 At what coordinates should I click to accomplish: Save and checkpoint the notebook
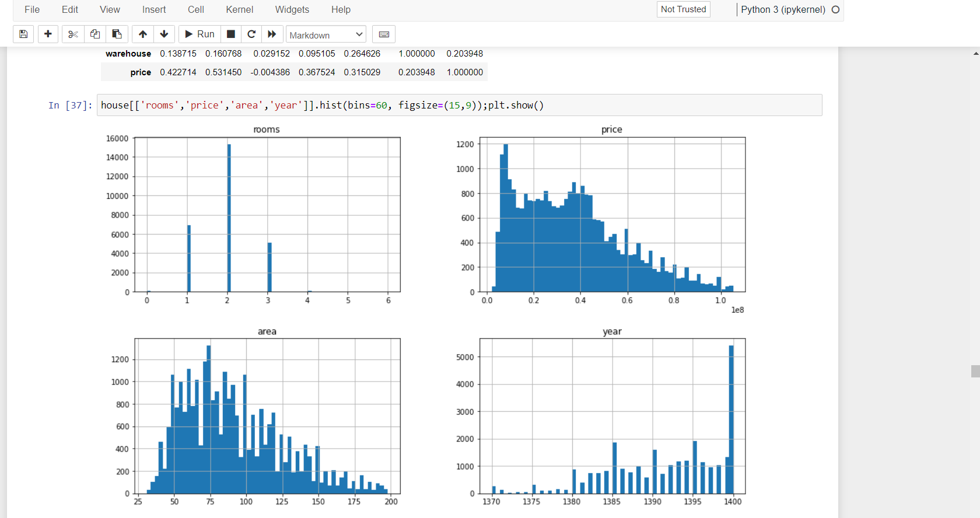(x=23, y=34)
